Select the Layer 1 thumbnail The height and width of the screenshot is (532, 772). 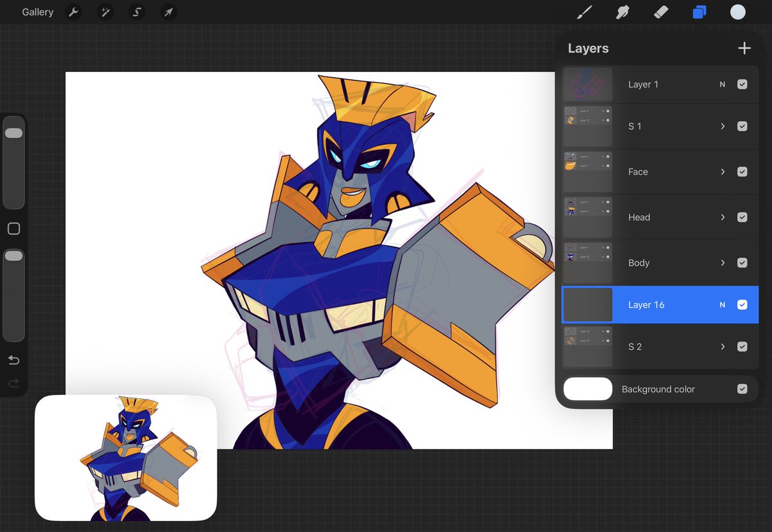(x=588, y=84)
